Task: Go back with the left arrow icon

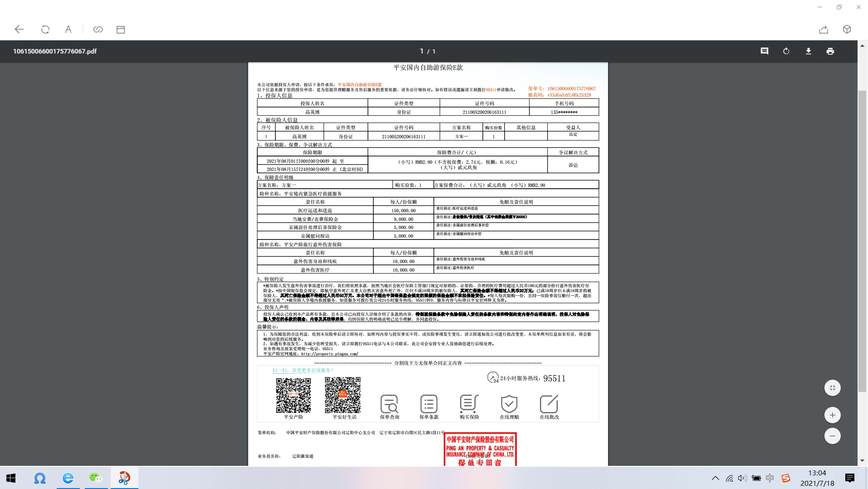Action: [19, 29]
